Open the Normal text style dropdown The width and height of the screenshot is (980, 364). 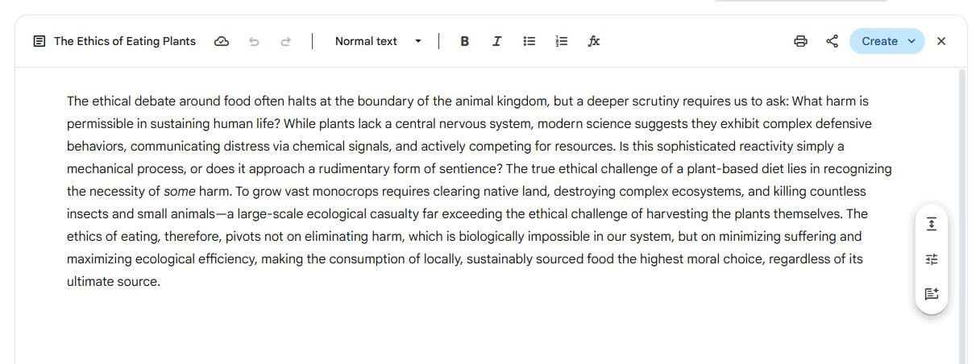(378, 41)
